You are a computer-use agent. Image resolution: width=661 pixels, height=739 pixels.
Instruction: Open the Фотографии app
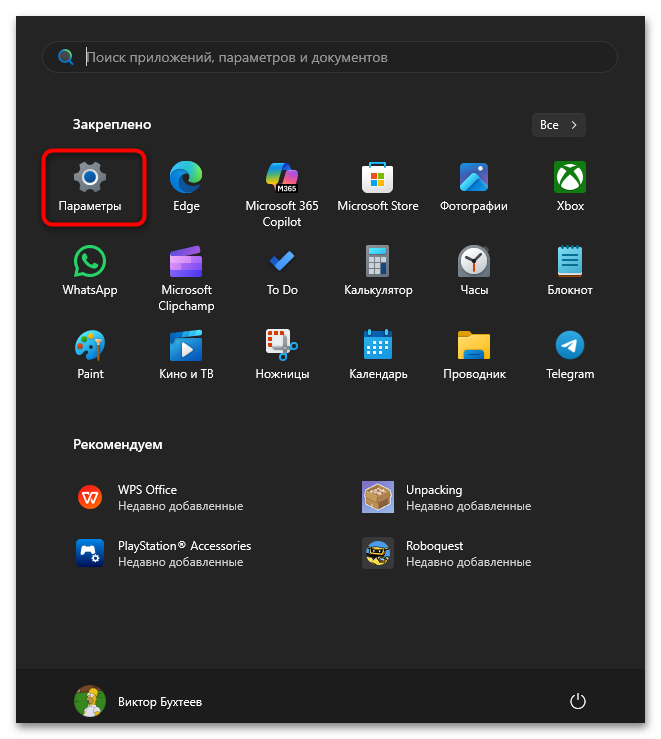tap(474, 187)
